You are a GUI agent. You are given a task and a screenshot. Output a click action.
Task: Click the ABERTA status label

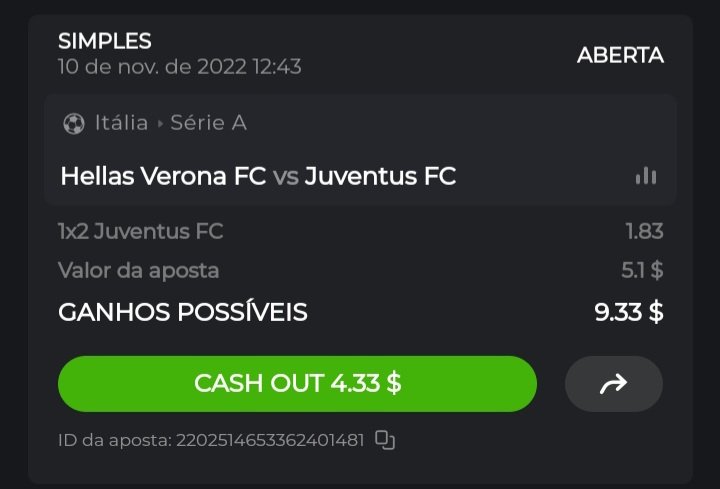click(620, 55)
